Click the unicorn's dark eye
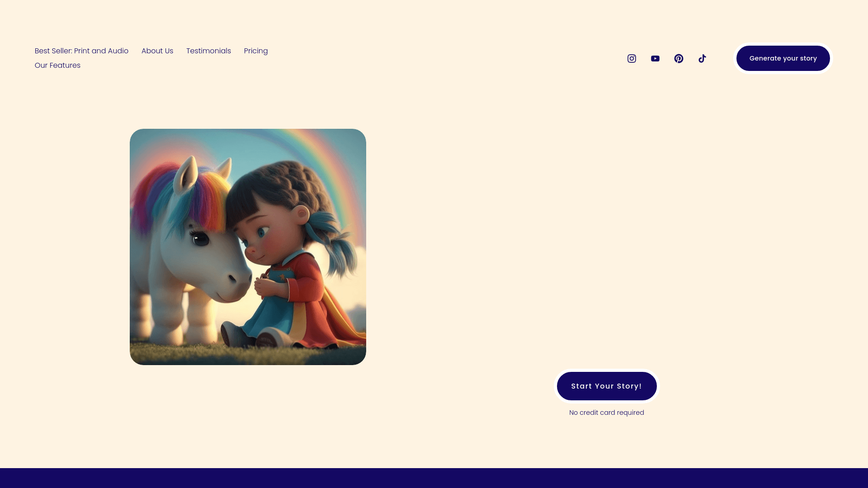The image size is (868, 488). pos(200,239)
